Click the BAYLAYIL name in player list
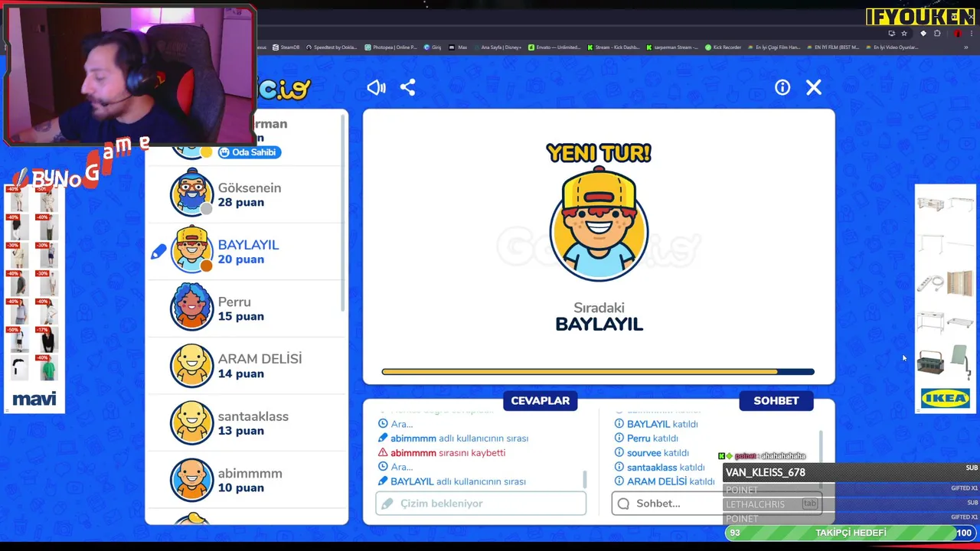The height and width of the screenshot is (551, 980). click(x=248, y=245)
